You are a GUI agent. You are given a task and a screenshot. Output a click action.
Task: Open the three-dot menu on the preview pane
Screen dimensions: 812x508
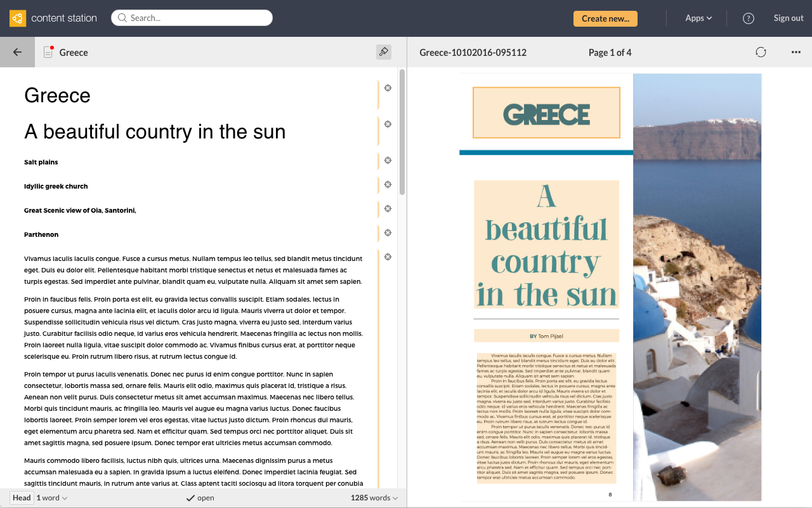pos(796,52)
